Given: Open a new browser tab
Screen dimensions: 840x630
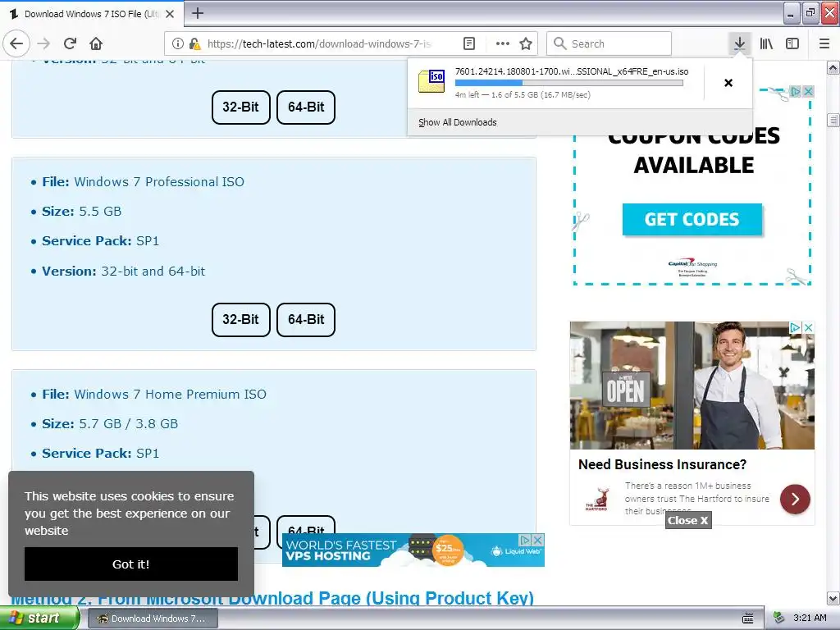Looking at the screenshot, I should [x=198, y=13].
